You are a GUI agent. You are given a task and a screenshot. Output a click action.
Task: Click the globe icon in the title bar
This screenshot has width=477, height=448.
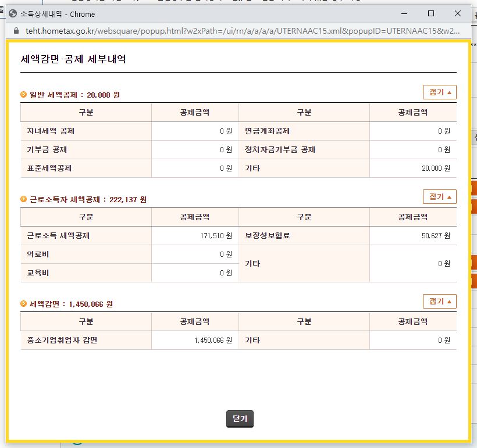[x=12, y=14]
